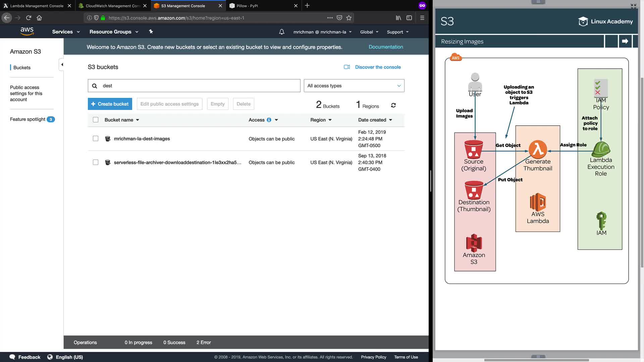The height and width of the screenshot is (362, 644).
Task: Click the Create bucket button
Action: click(x=110, y=104)
